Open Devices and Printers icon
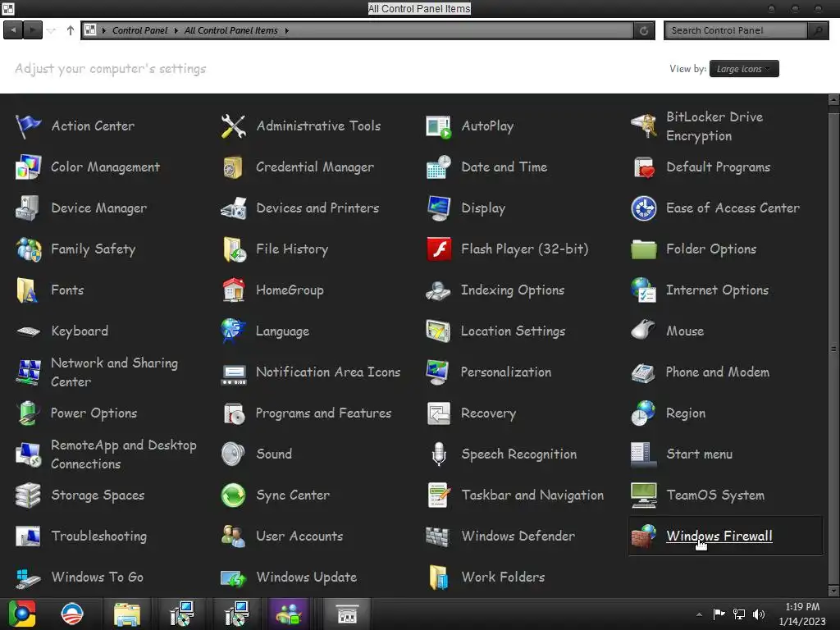Screen dimensions: 840x630 pos(233,208)
